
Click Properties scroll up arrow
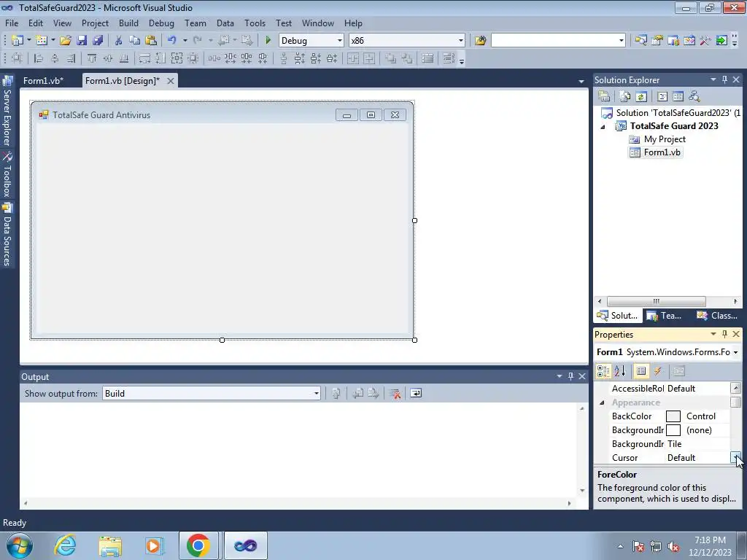(x=735, y=388)
